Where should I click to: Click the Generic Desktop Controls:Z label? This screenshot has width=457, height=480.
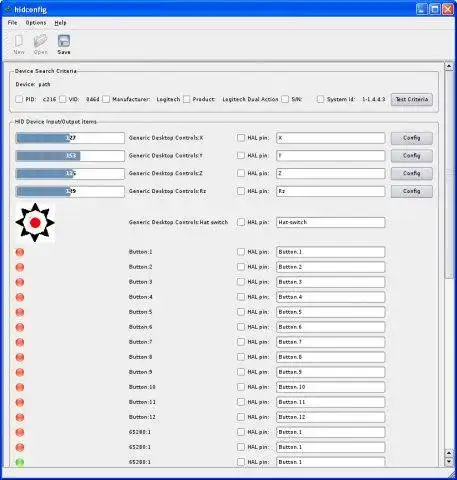tap(166, 173)
